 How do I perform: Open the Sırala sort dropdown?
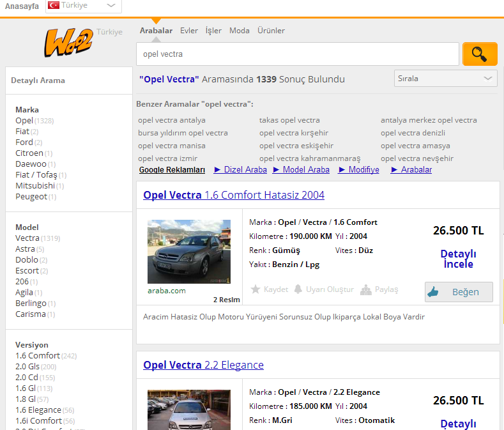pos(445,79)
